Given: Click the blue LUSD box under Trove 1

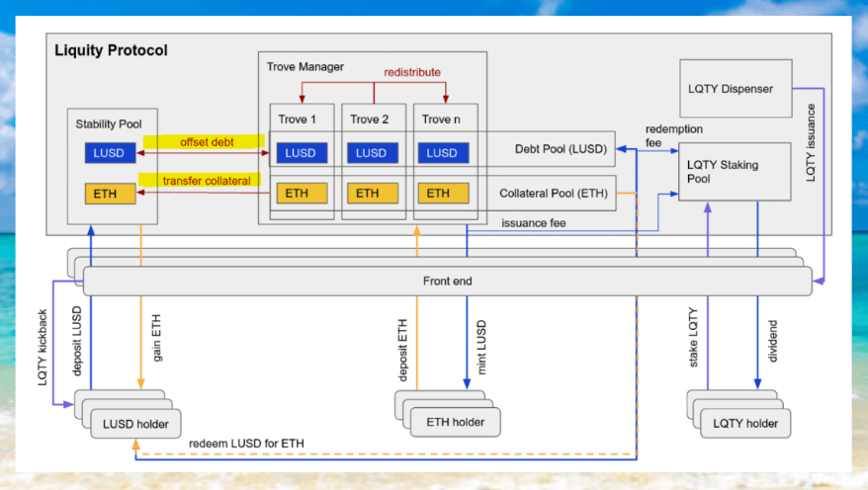Looking at the screenshot, I should [x=301, y=153].
